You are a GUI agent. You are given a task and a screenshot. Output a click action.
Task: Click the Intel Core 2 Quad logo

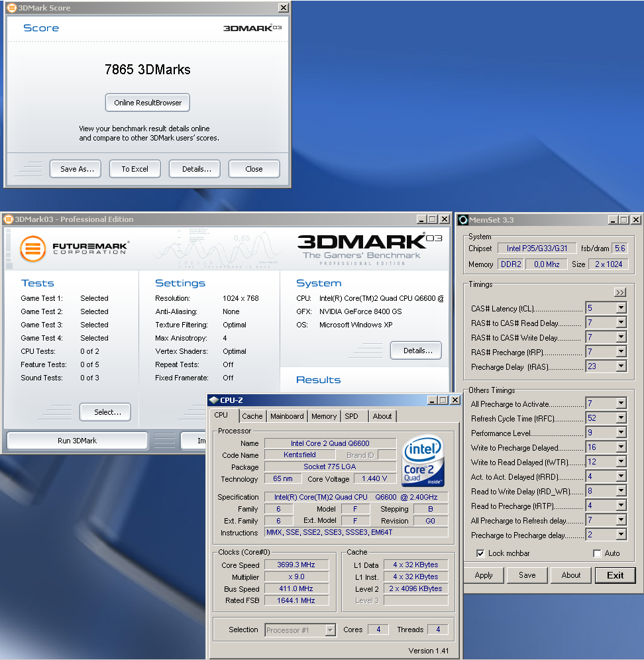(x=423, y=461)
